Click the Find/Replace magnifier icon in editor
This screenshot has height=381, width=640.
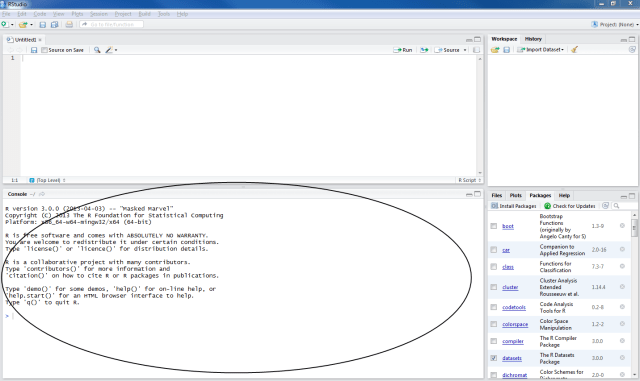(x=97, y=50)
